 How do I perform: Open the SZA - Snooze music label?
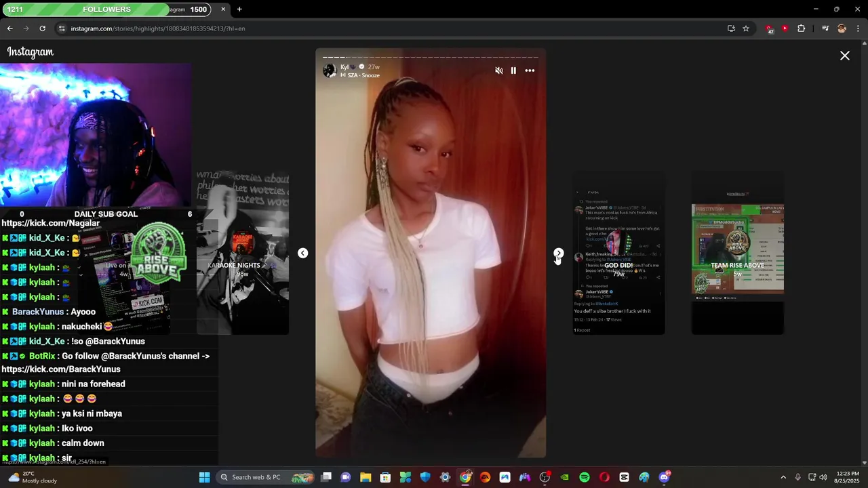(360, 75)
